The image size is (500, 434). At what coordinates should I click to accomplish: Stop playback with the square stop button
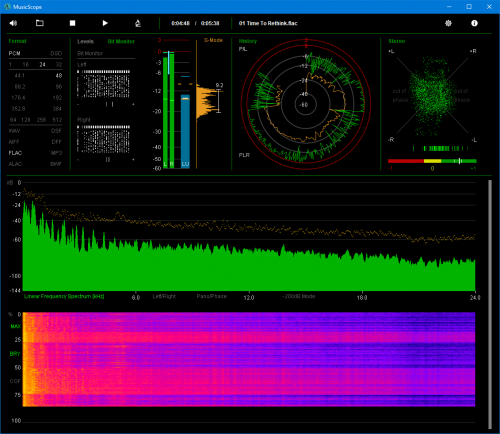[72, 23]
